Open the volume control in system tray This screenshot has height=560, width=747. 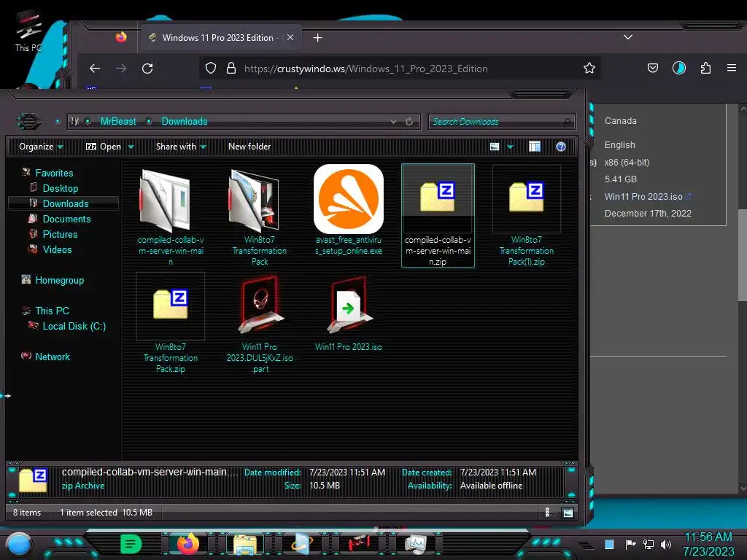(x=666, y=544)
